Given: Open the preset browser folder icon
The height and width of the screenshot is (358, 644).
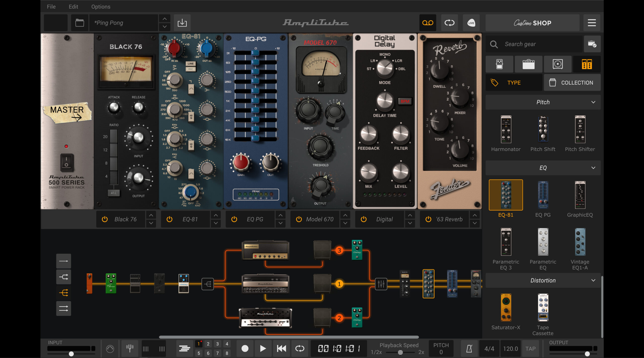Looking at the screenshot, I should coord(79,23).
